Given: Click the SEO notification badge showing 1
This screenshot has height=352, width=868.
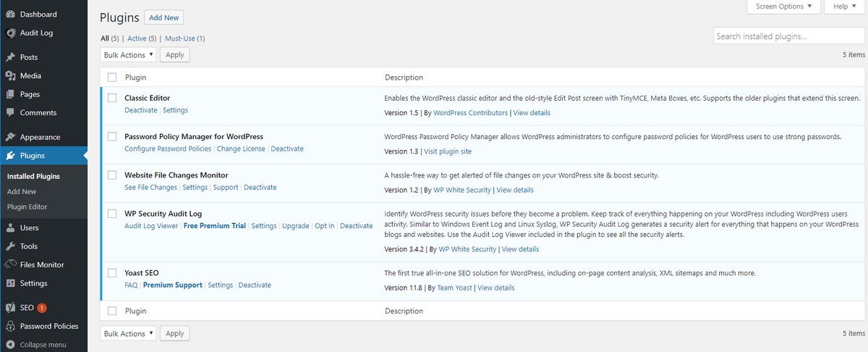Looking at the screenshot, I should coord(42,308).
